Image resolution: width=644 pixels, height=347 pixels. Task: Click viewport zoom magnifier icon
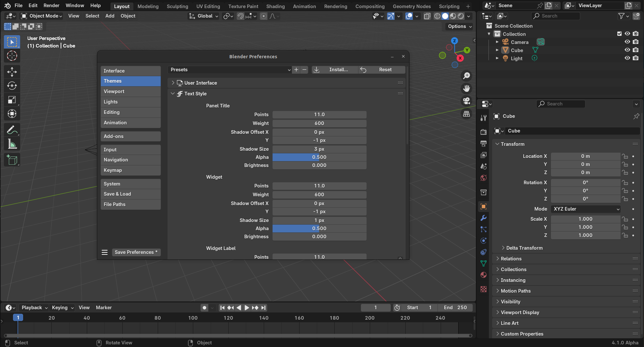click(x=466, y=76)
